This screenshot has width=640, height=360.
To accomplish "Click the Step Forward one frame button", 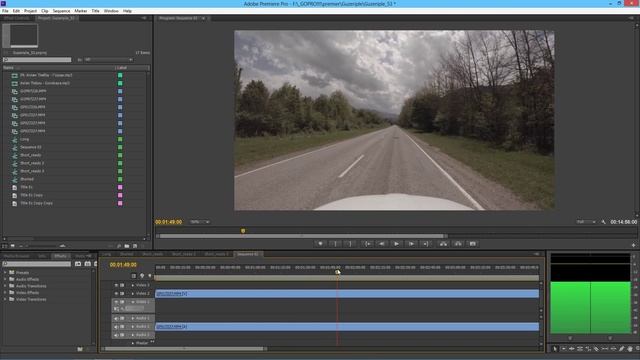I will tap(411, 244).
